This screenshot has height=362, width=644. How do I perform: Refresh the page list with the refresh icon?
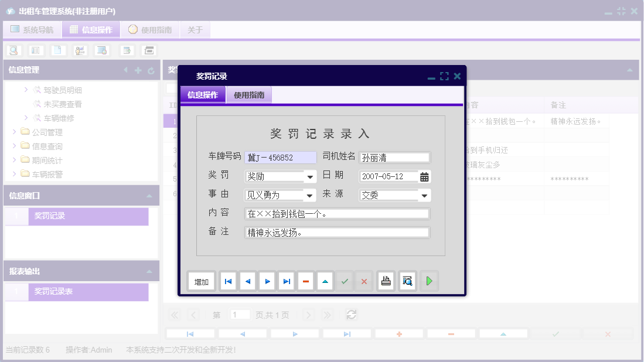351,315
